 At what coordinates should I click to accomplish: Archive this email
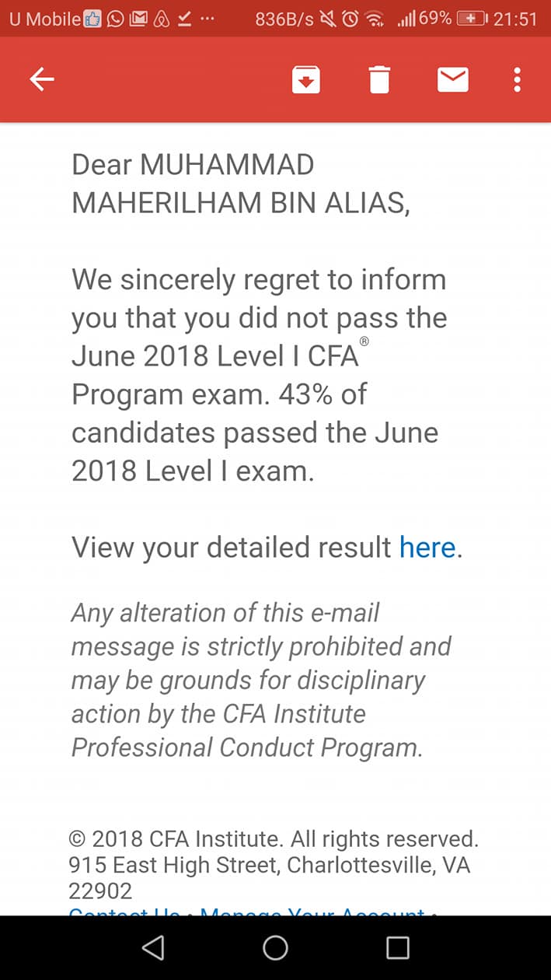[306, 79]
